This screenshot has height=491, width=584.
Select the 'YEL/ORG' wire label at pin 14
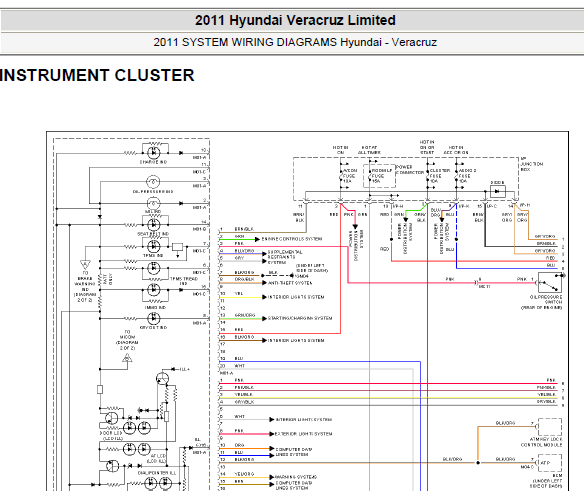244,474
